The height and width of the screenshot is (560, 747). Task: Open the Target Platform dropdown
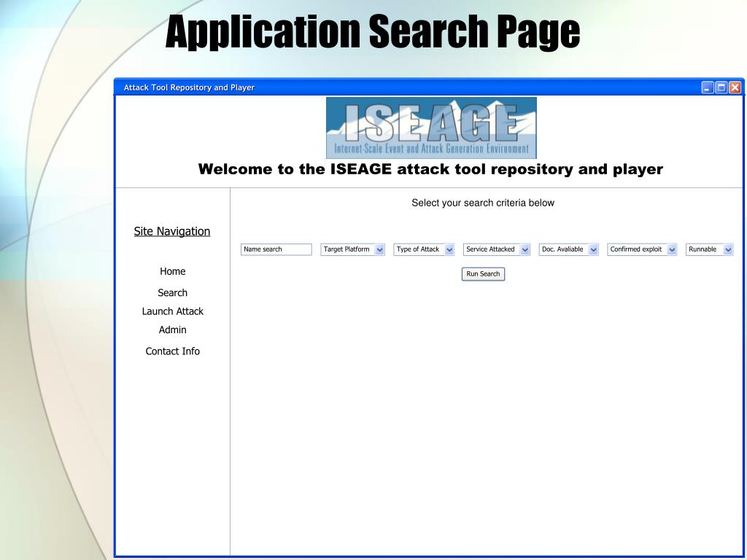[x=352, y=249]
